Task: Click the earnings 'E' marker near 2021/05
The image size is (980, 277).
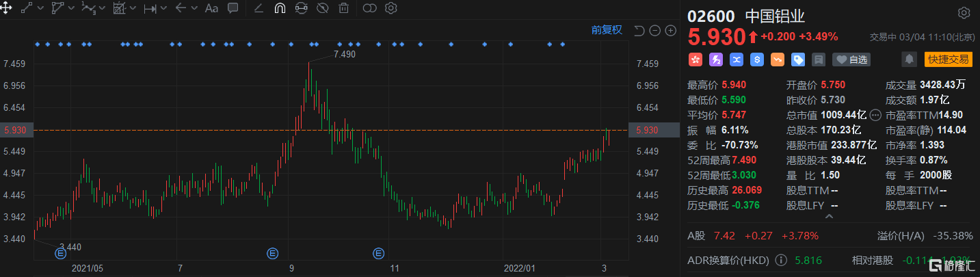Action: click(x=60, y=253)
